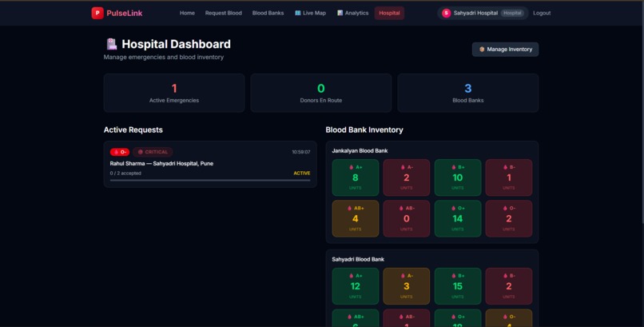Click the PulseLink brand name
This screenshot has height=327, width=644.
tap(125, 13)
